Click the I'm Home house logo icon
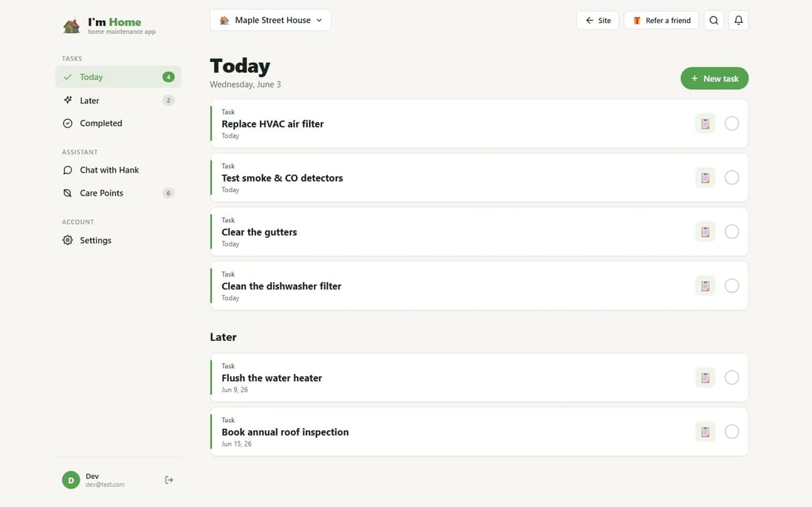The image size is (812, 507). (72, 25)
